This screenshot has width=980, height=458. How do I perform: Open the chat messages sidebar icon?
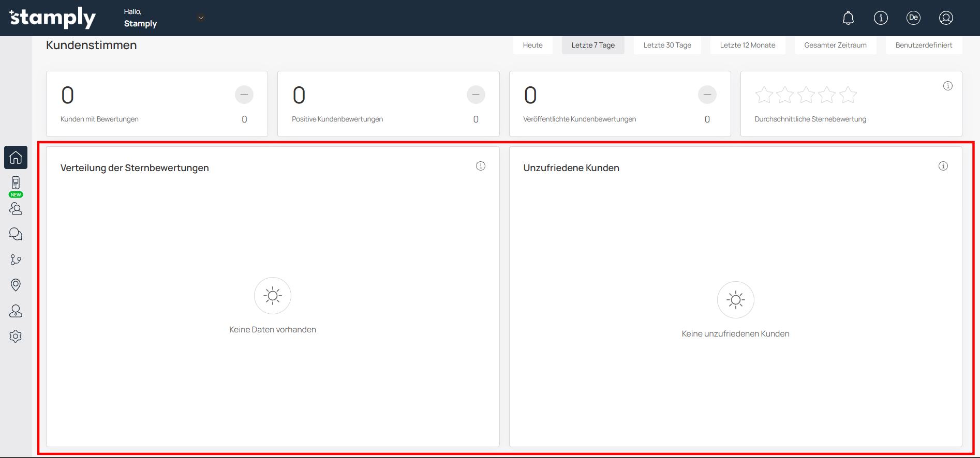[16, 234]
